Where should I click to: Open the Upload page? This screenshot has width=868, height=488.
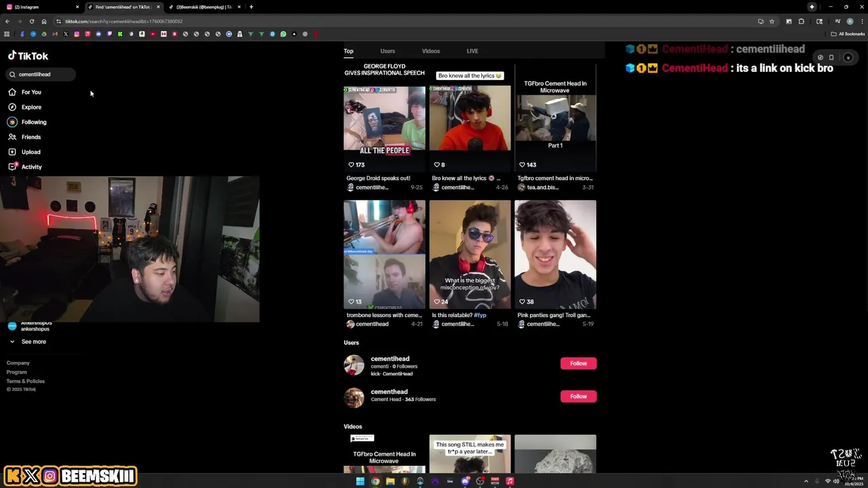(24, 152)
